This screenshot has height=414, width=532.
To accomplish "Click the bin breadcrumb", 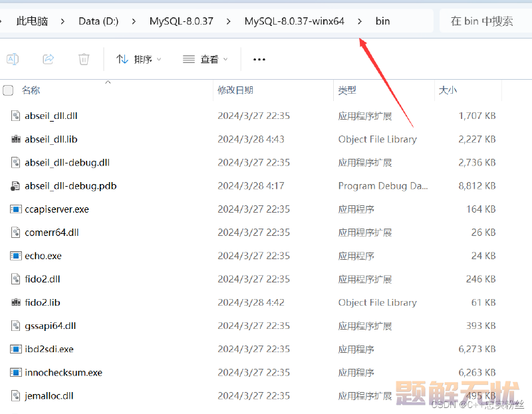I will pyautogui.click(x=383, y=21).
